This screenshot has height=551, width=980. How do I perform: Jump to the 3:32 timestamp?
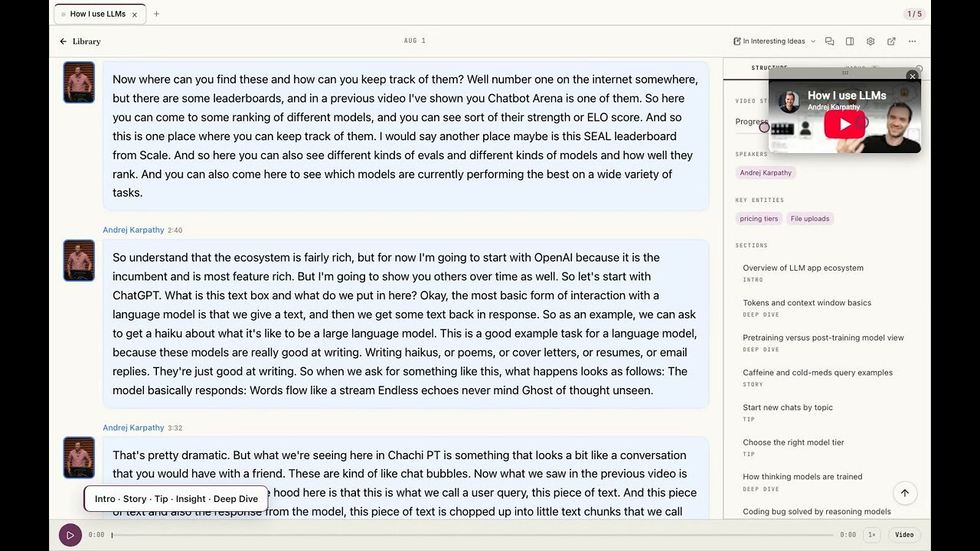(175, 429)
